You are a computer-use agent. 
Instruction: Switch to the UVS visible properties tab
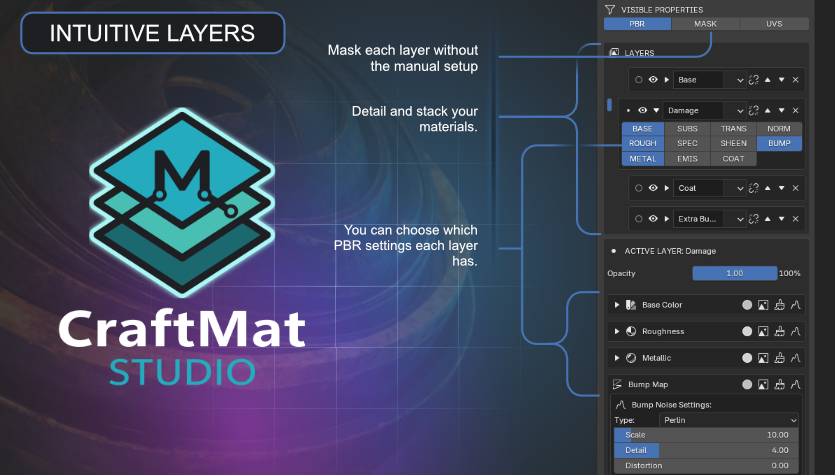[x=774, y=24]
